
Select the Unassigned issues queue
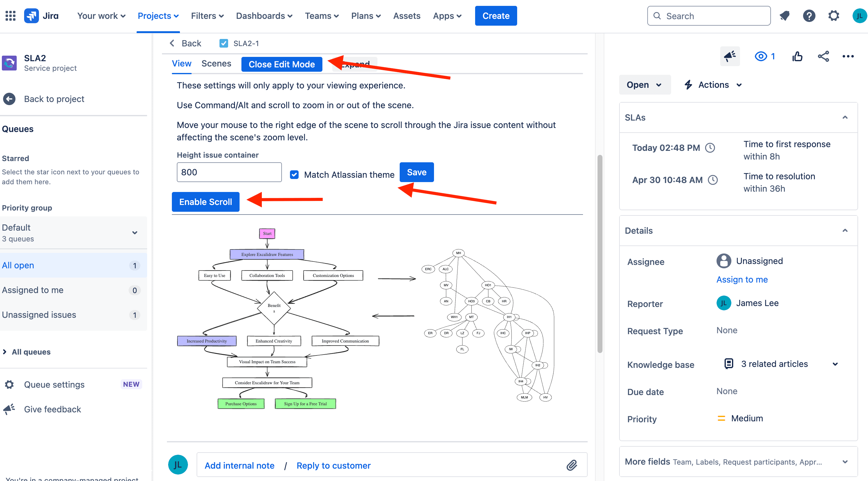coord(74,314)
